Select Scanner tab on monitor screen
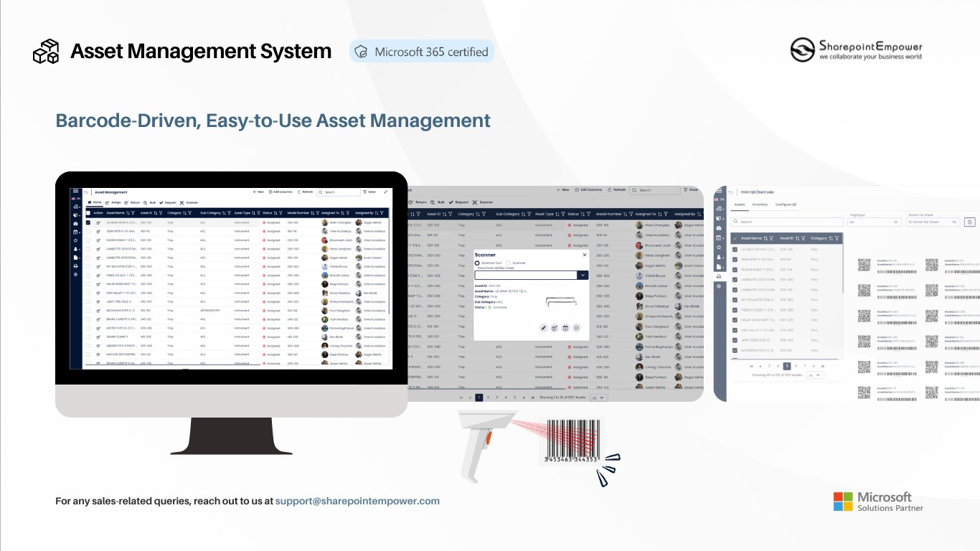980x551 pixels. click(188, 202)
